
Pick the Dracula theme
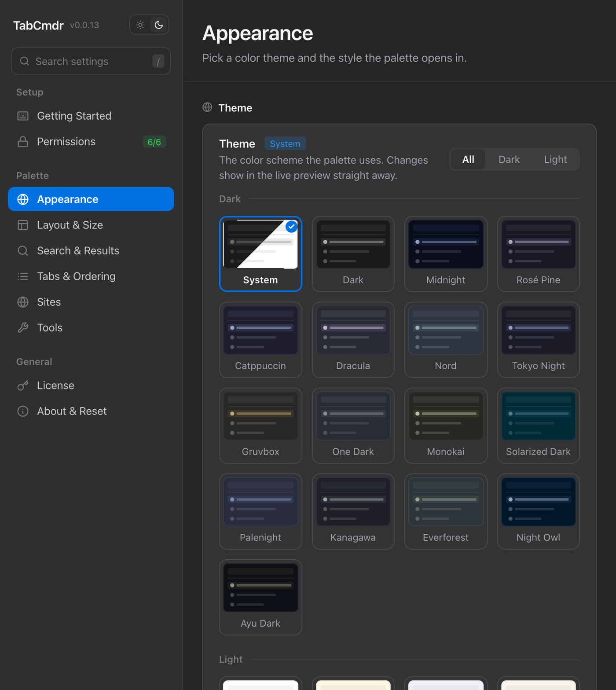[353, 340]
